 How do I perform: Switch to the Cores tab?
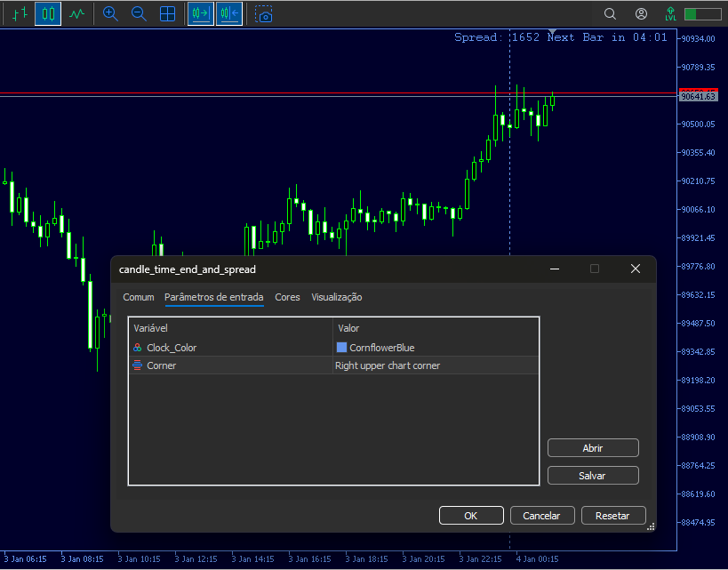point(287,297)
